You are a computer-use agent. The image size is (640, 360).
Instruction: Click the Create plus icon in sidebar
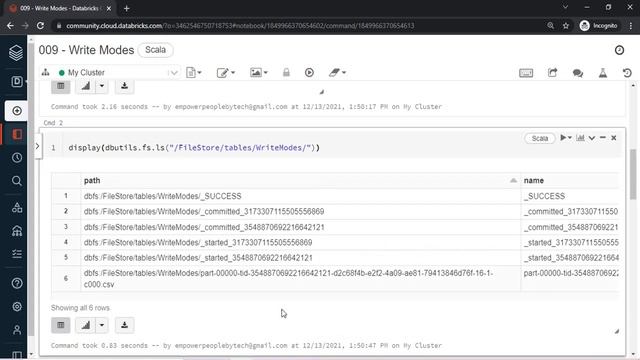(17, 111)
